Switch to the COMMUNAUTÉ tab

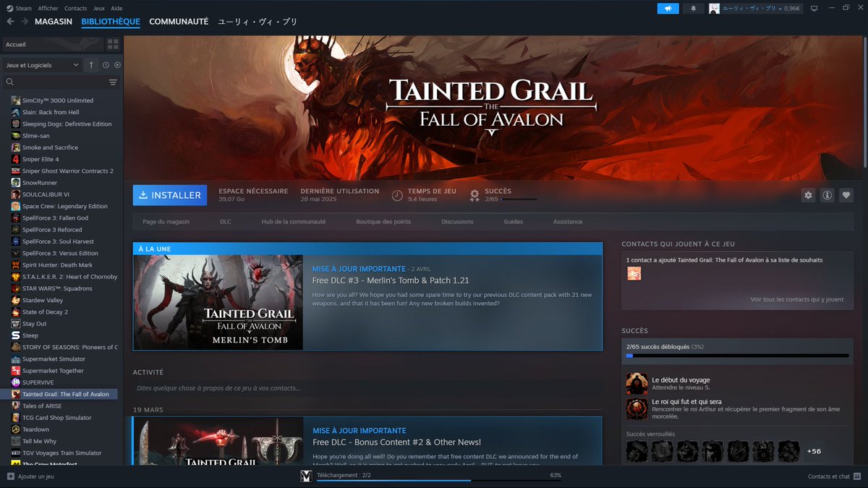(179, 22)
